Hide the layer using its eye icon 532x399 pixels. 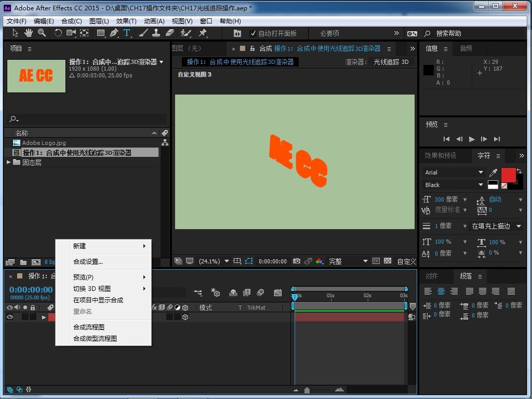(x=10, y=317)
